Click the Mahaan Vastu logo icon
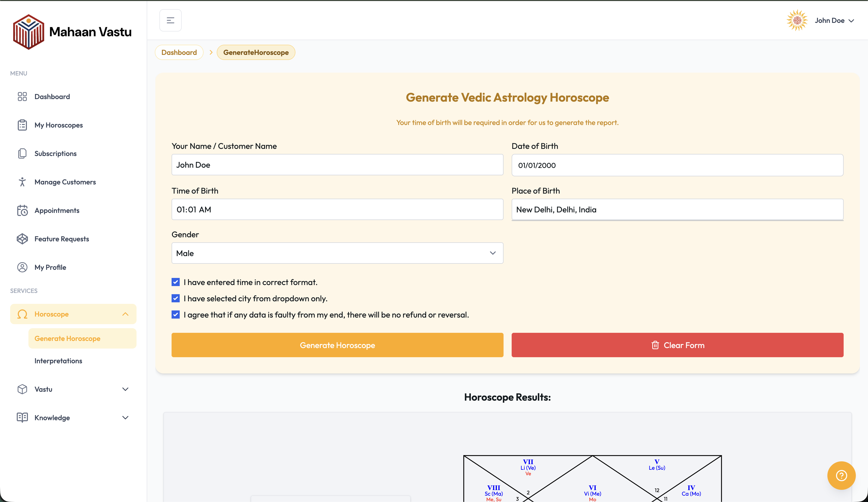Screen dimensions: 868x502 (x=29, y=32)
